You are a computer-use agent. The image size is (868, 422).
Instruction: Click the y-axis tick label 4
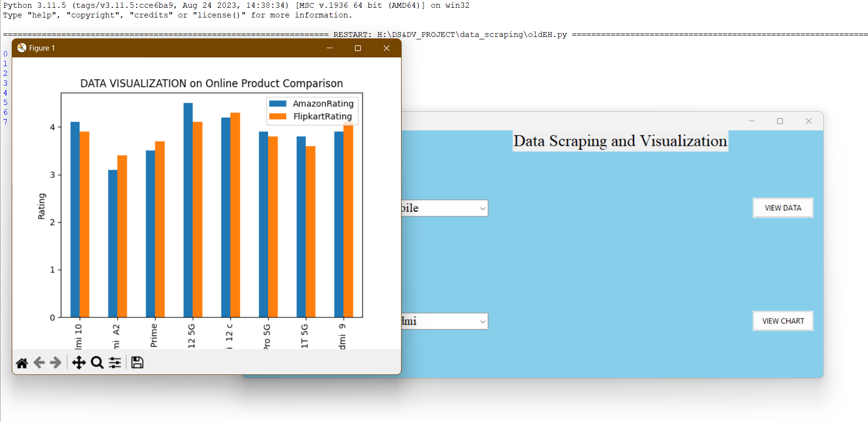point(53,127)
